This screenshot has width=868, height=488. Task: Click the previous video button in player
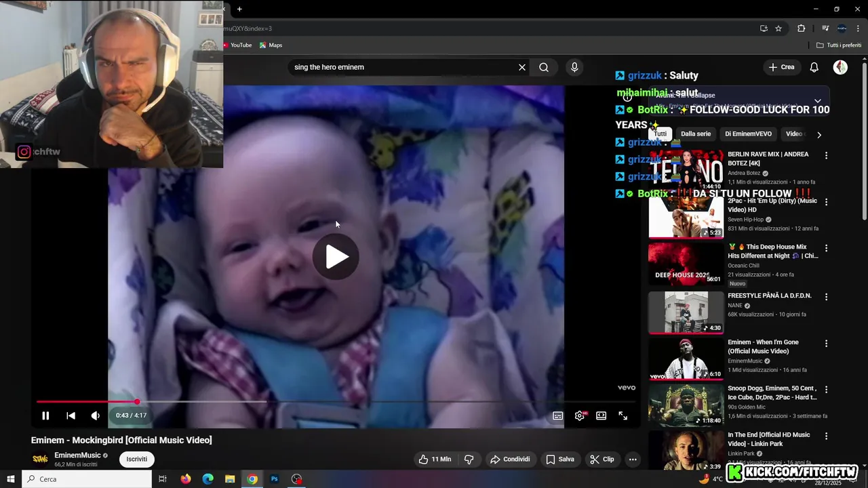(x=71, y=415)
